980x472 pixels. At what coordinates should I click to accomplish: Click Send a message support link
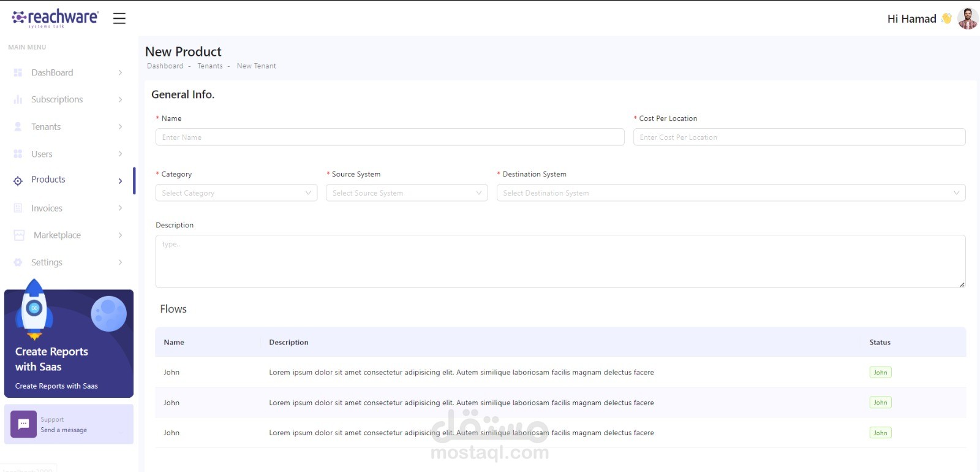point(64,430)
